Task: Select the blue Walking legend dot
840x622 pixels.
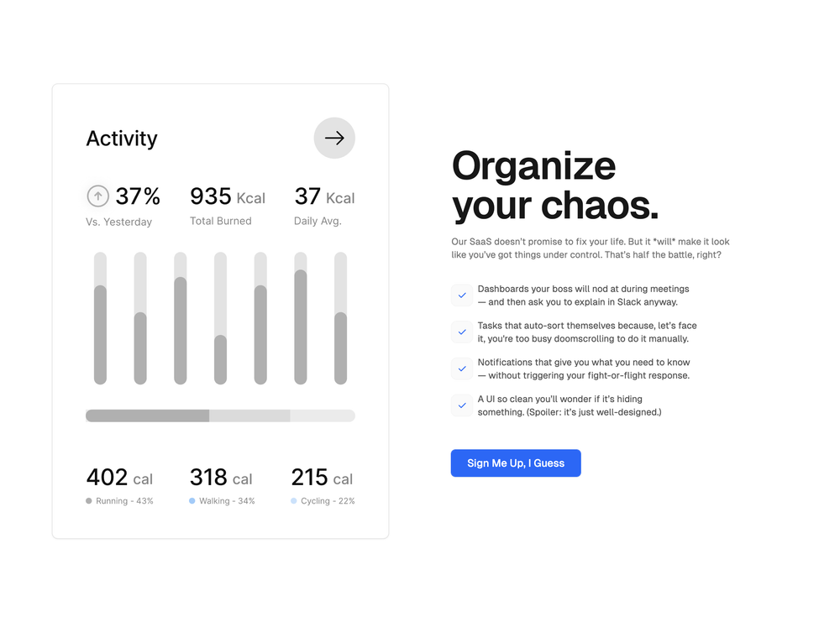Action: [x=192, y=501]
